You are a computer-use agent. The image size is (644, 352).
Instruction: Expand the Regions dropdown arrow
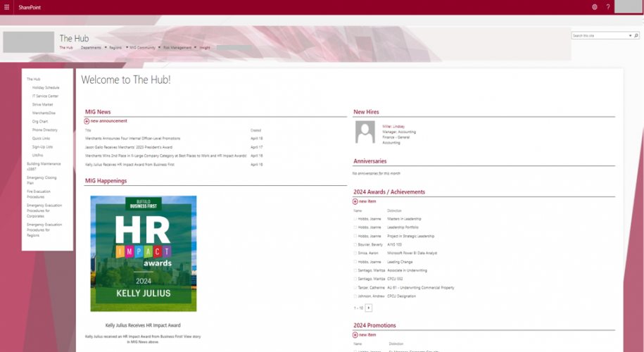pyautogui.click(x=127, y=47)
